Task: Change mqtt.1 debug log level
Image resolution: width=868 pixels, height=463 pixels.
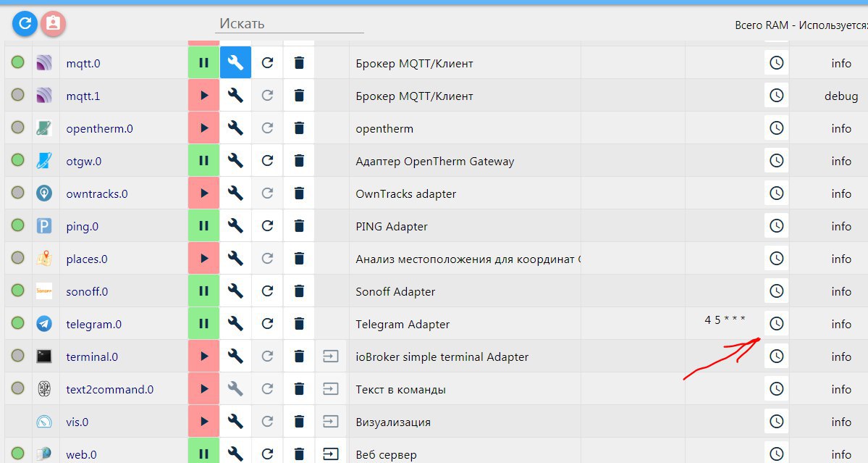Action: (841, 96)
